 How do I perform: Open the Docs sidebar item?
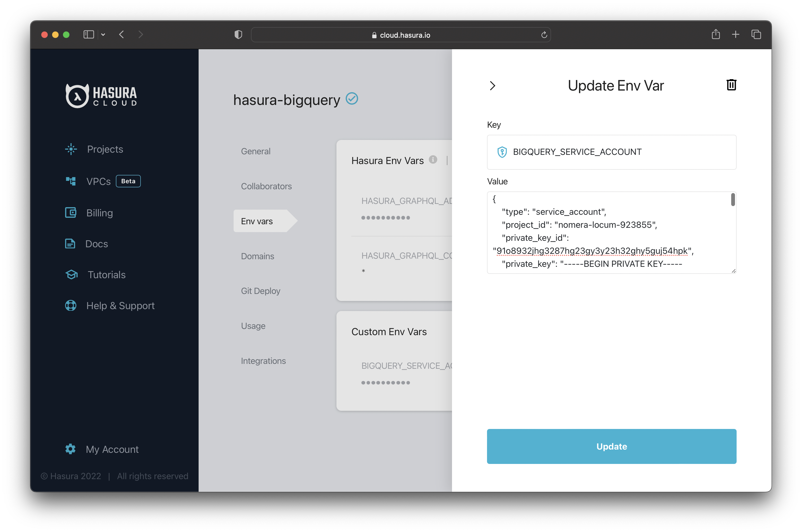pos(96,243)
